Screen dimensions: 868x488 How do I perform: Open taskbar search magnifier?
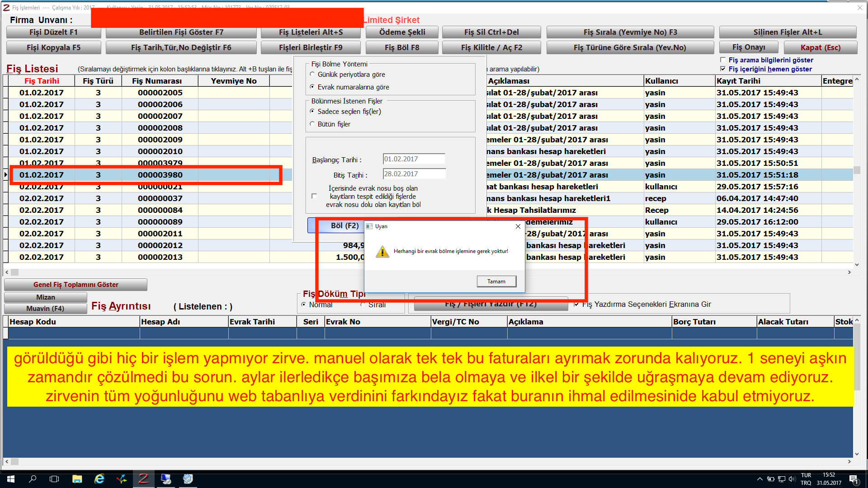coord(33,479)
